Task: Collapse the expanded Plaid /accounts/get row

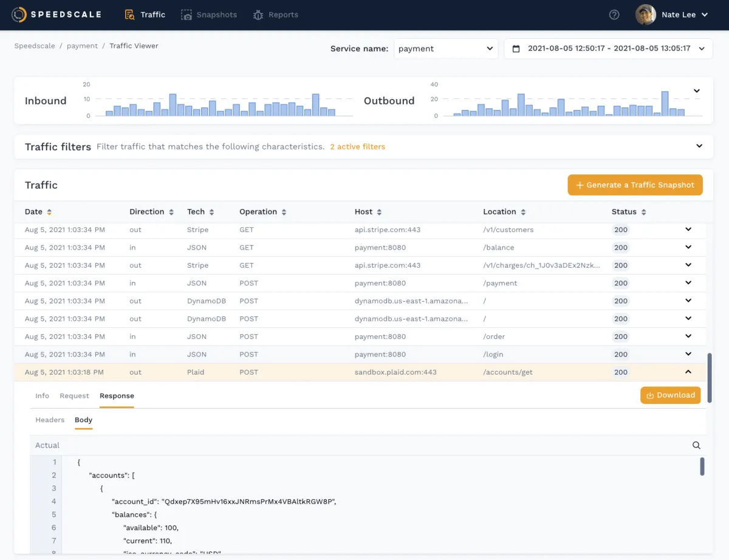Action: pyautogui.click(x=688, y=372)
